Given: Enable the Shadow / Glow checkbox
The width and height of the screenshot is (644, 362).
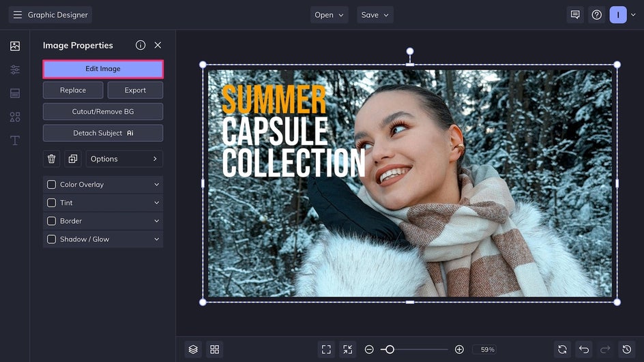Looking at the screenshot, I should (51, 239).
